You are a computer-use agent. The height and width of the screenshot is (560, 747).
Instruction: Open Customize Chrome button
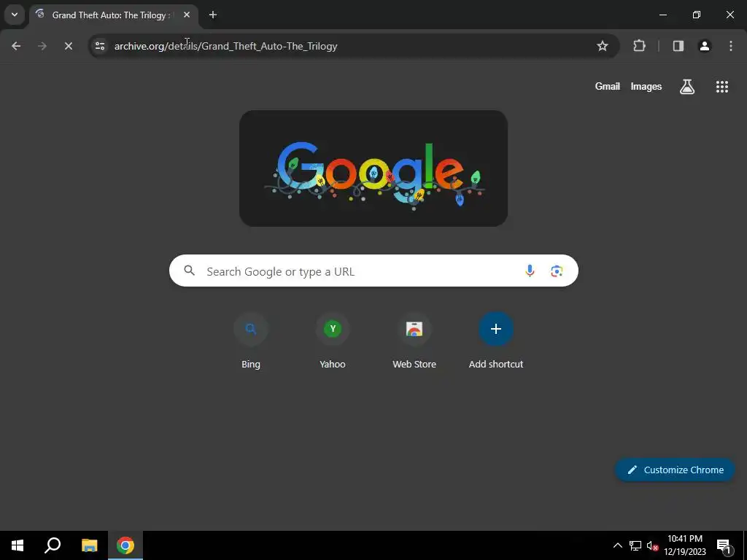(x=675, y=470)
